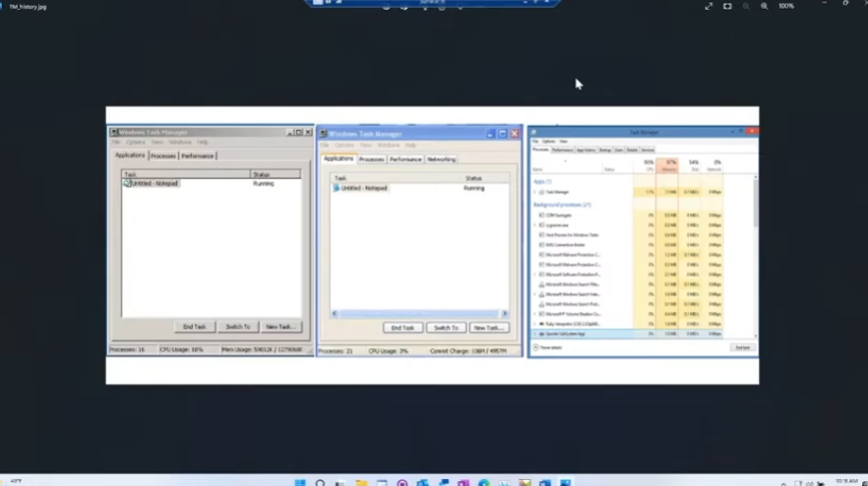Switch to Services tab in Windows 8 Task Manager
This screenshot has width=868, height=486.
(648, 150)
